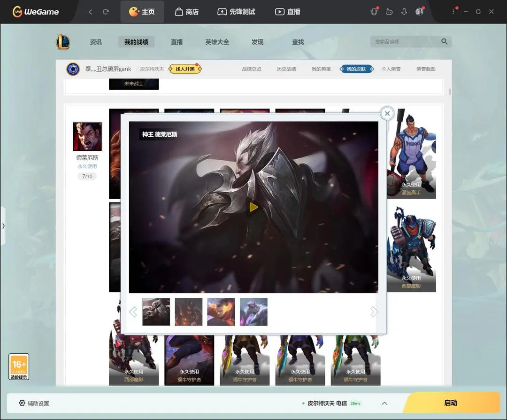This screenshot has height=420, width=507.
Task: Expand the server selection chevron
Action: coord(384,403)
